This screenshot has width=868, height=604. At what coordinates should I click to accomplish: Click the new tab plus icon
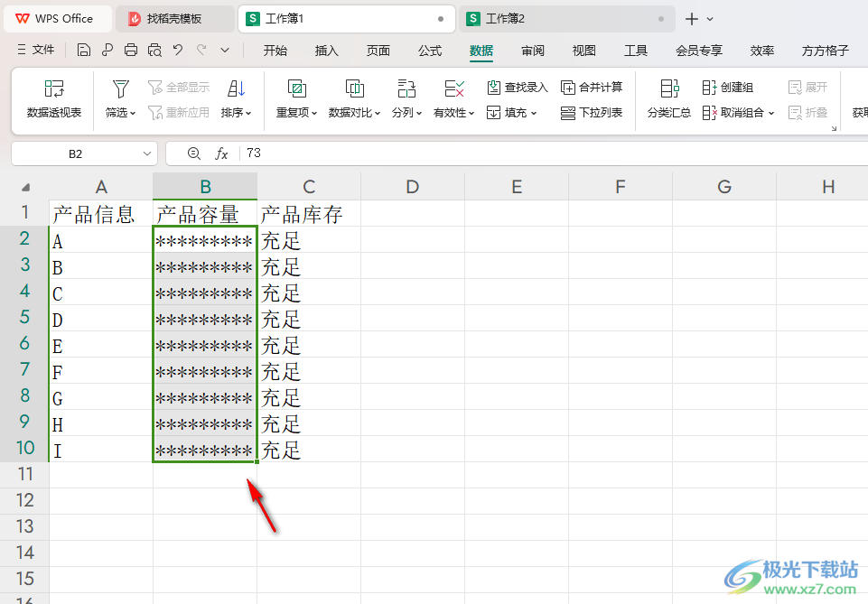[691, 19]
